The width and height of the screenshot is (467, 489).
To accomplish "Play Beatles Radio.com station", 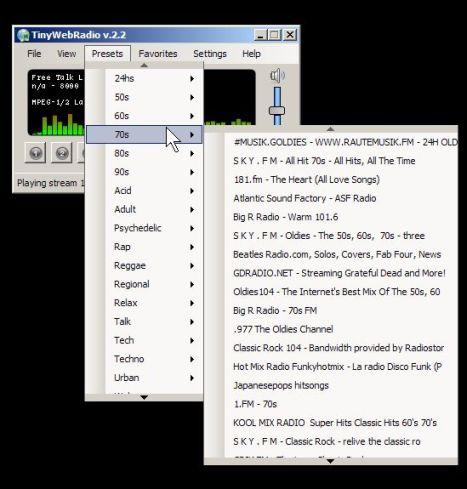I will [331, 254].
